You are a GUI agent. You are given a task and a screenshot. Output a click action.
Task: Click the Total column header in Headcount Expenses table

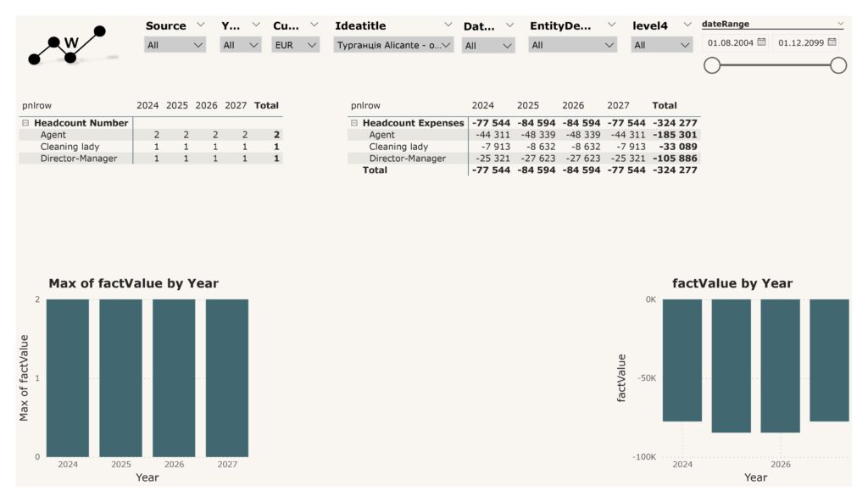pos(665,106)
